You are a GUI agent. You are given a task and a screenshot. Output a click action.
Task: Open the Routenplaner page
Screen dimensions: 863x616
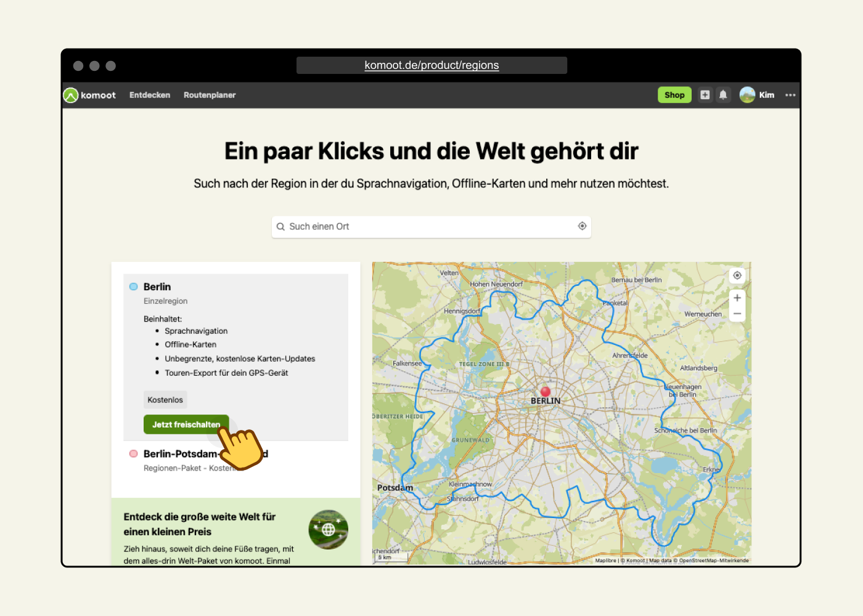pyautogui.click(x=210, y=95)
